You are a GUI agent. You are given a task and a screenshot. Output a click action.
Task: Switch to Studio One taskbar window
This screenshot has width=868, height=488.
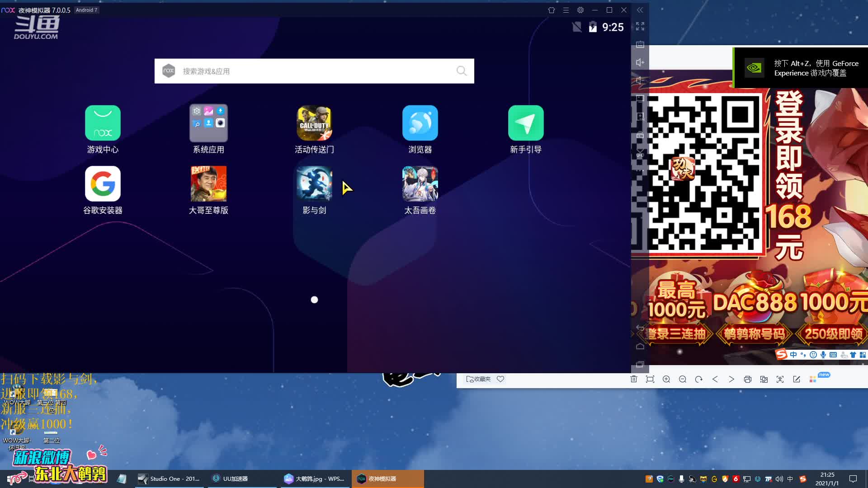click(170, 479)
